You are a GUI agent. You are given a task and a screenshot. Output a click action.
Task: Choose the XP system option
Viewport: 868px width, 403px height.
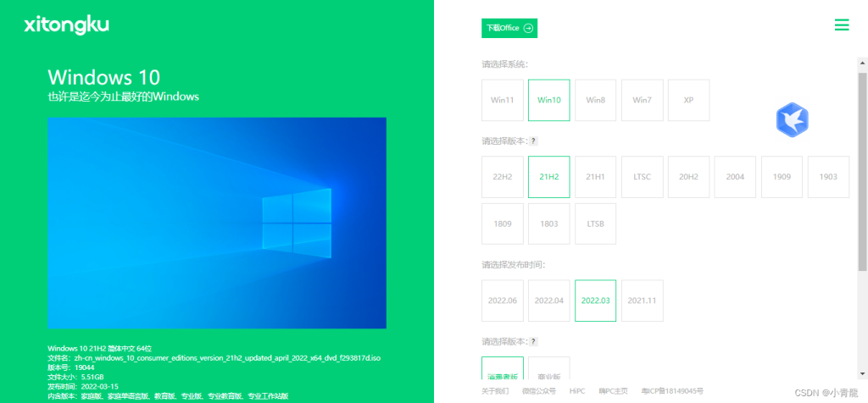click(688, 100)
